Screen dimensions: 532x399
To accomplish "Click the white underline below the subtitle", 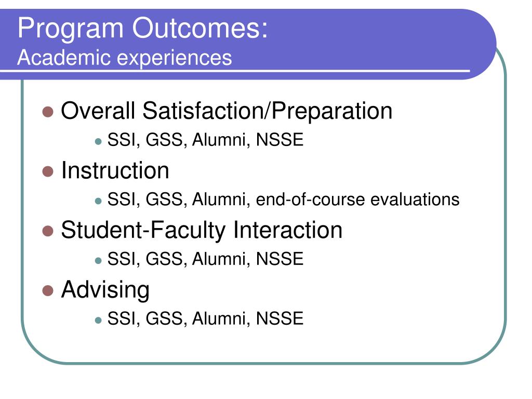I will (235, 71).
